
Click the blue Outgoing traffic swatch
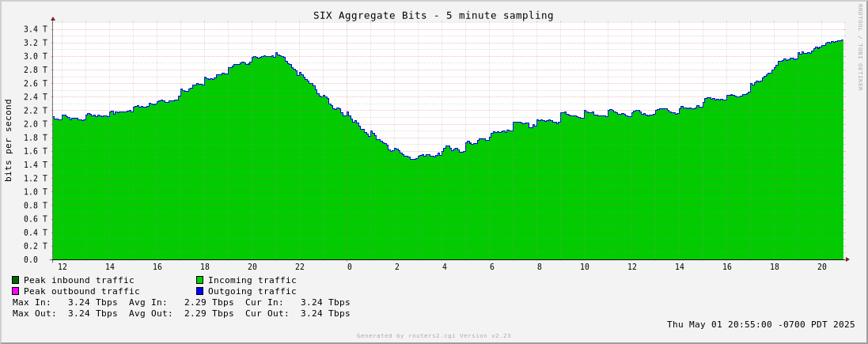tap(199, 291)
